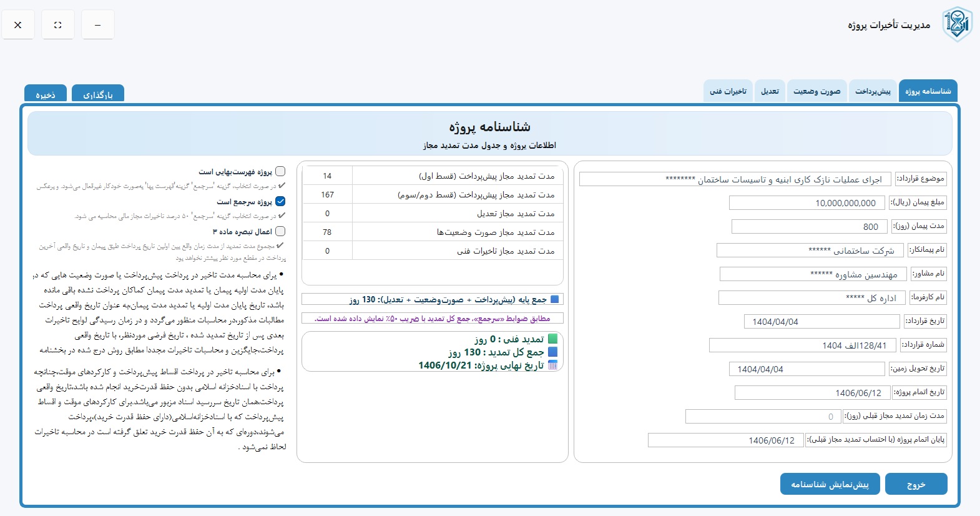980x516 pixels.
Task: Select the تعدیل tab
Action: point(770,91)
